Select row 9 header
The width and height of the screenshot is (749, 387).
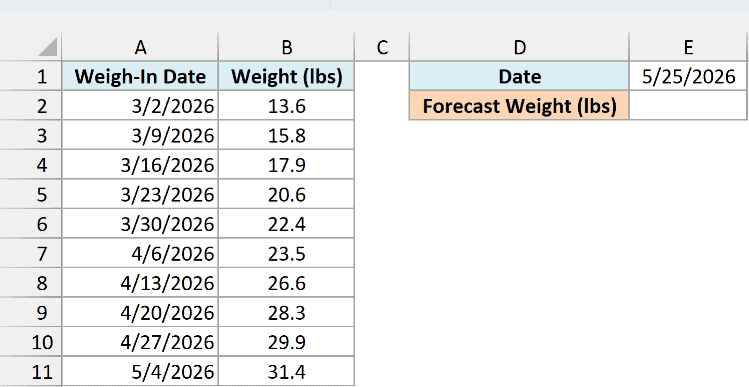[x=31, y=312]
